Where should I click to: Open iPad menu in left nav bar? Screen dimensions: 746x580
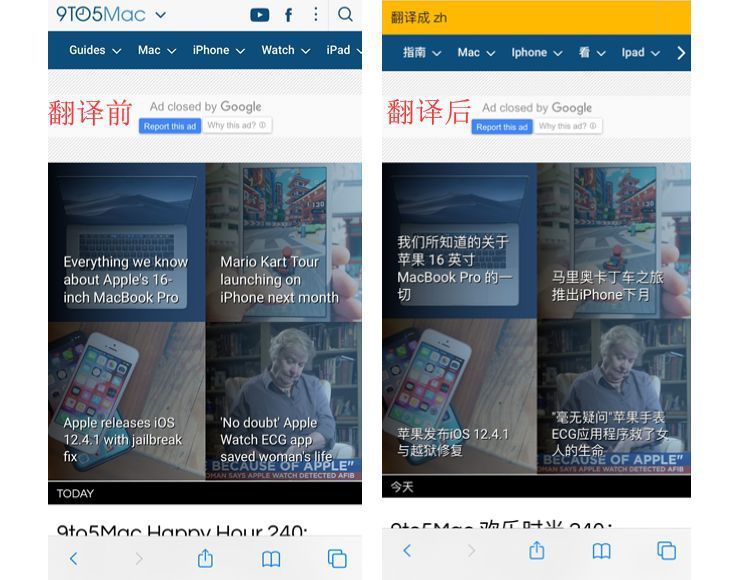(x=344, y=50)
